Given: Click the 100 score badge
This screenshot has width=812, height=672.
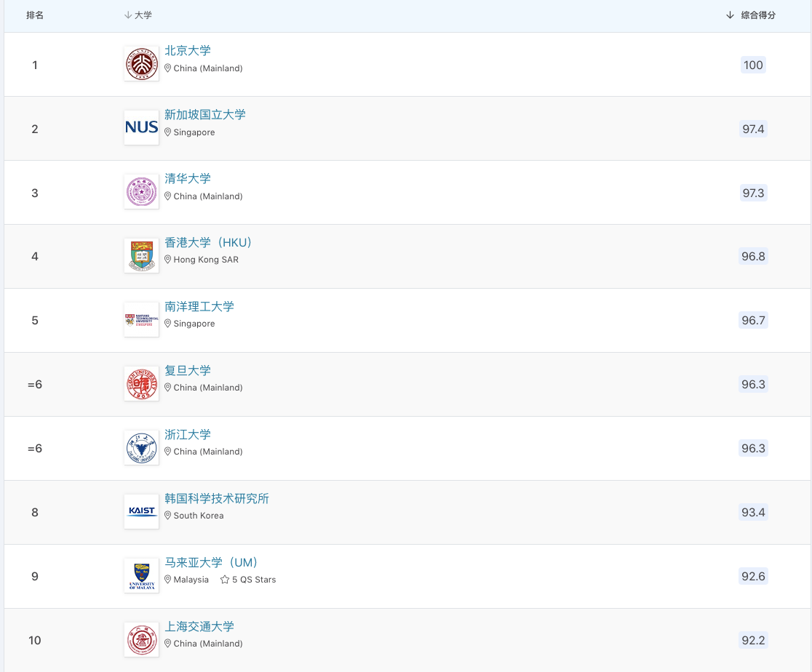Looking at the screenshot, I should point(753,65).
